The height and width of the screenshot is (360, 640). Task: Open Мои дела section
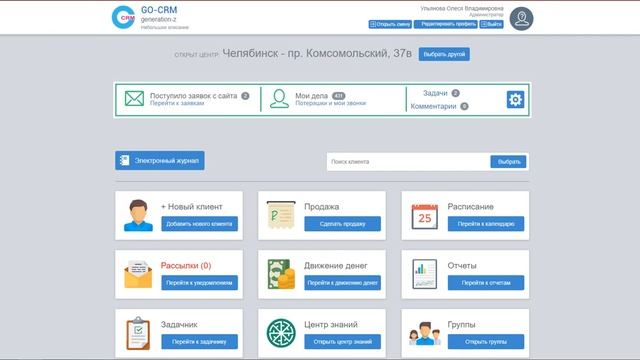tap(311, 96)
